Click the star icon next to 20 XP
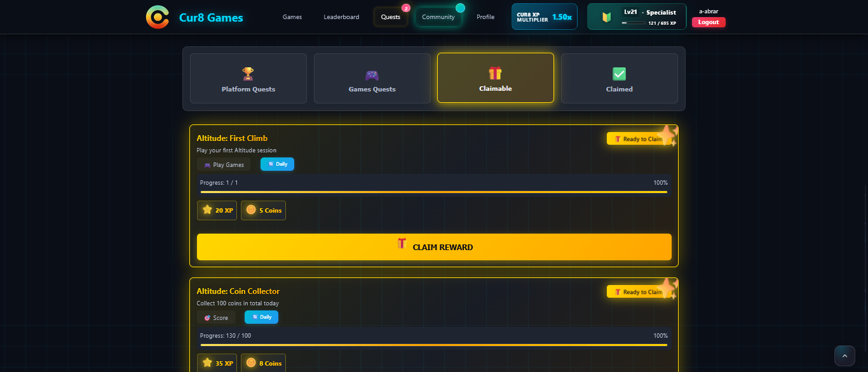 click(207, 209)
